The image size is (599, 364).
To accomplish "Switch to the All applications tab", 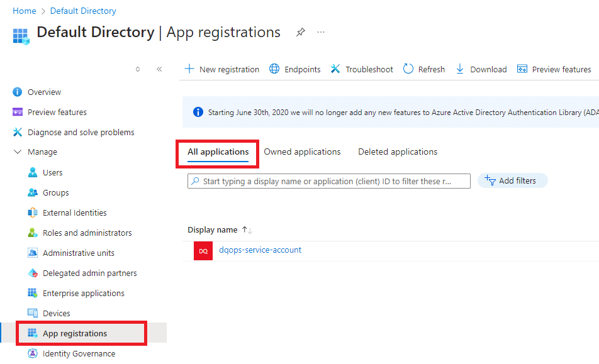I will tap(218, 152).
